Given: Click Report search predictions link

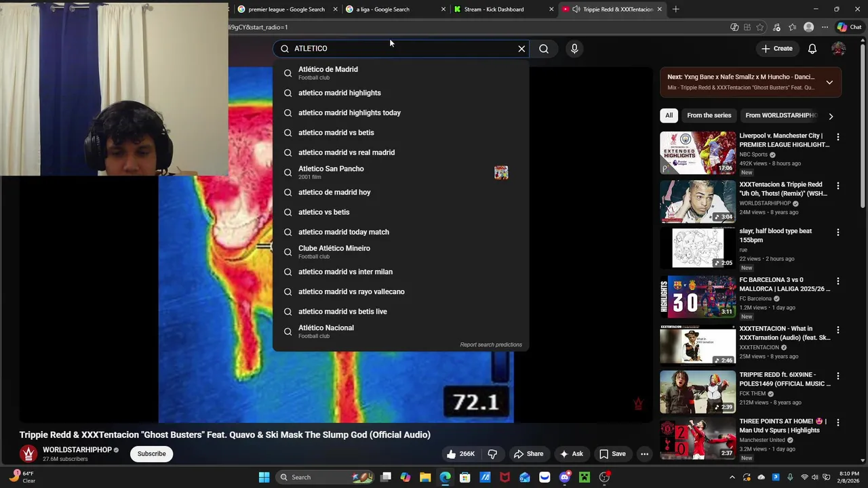Looking at the screenshot, I should (491, 345).
